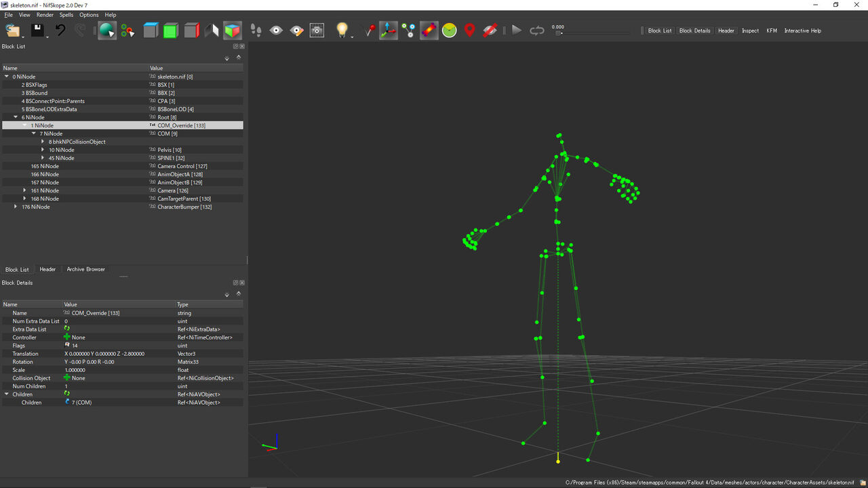The image size is (868, 488).
Task: Toggle the Hidden objects crossed-eye icon
Action: 490,30
